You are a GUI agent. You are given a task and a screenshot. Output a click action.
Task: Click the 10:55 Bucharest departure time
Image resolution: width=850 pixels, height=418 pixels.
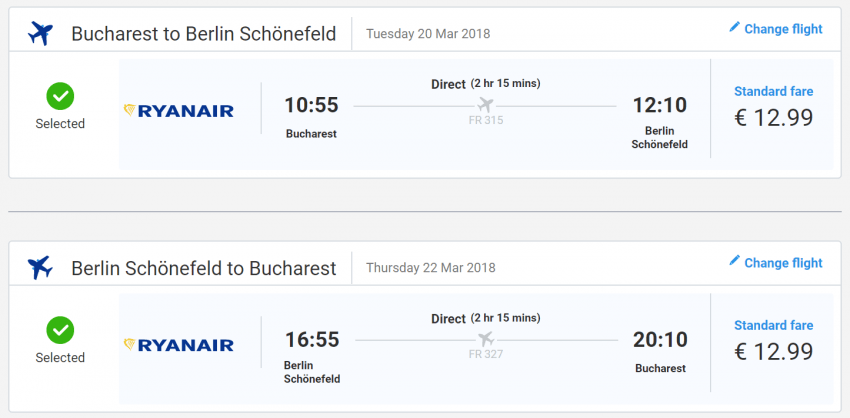(311, 105)
